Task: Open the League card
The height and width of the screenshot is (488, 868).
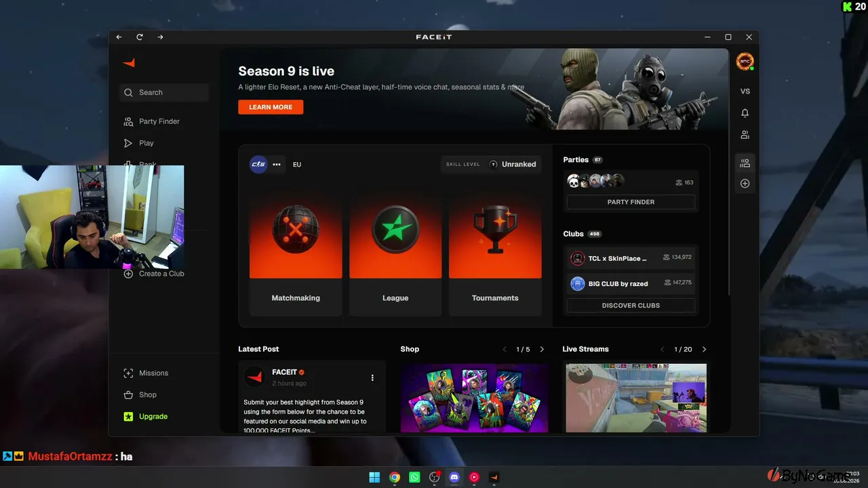Action: tap(395, 253)
